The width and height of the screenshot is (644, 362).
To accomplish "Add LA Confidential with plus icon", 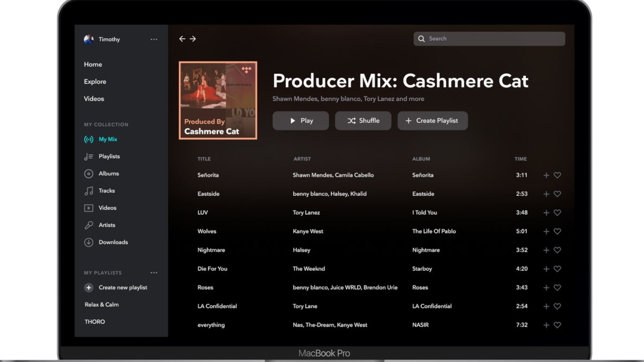I will click(x=546, y=306).
